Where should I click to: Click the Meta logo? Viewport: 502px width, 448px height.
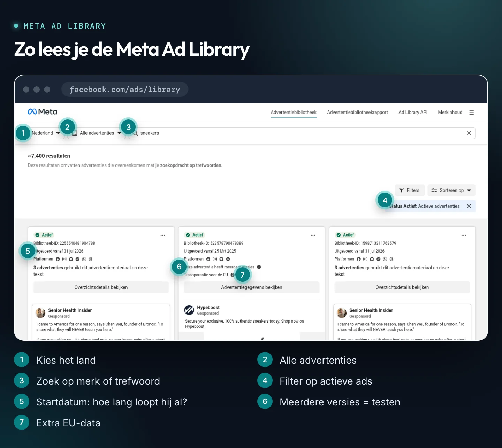click(42, 112)
